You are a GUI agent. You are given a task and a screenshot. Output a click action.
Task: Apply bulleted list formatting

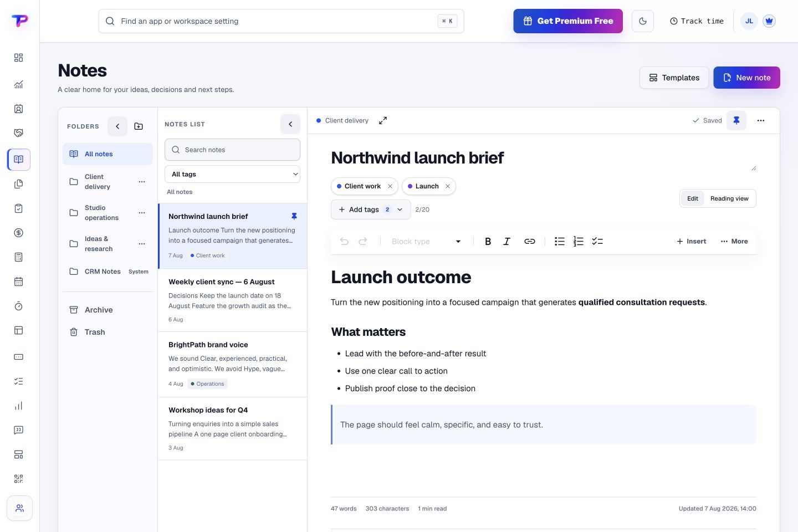pyautogui.click(x=560, y=241)
